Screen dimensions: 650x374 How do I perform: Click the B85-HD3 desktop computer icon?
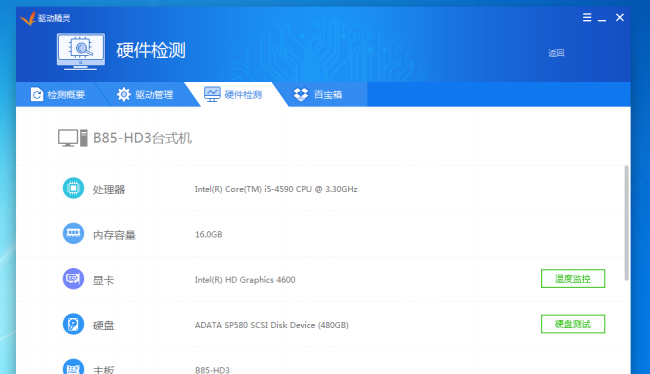(x=73, y=138)
